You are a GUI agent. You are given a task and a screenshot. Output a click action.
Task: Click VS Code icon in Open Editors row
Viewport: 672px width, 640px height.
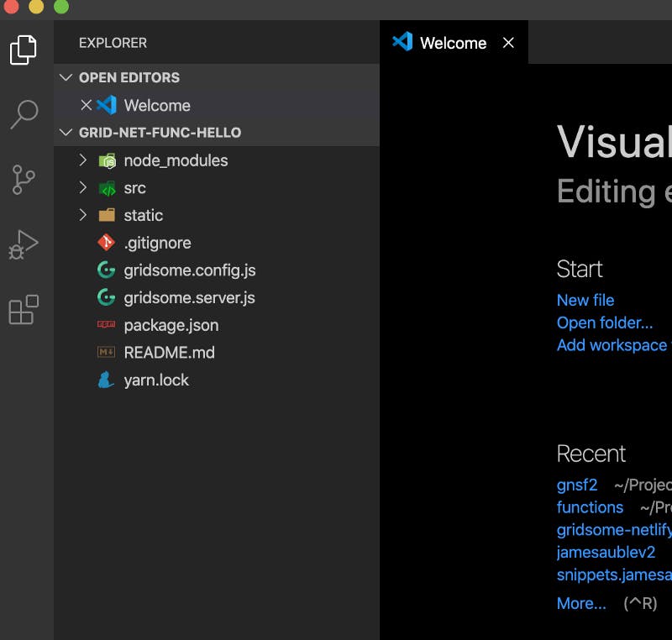[107, 105]
